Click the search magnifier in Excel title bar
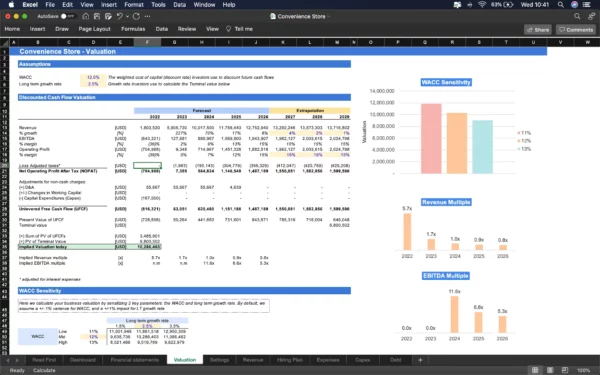This screenshot has width=600, height=375. [577, 16]
